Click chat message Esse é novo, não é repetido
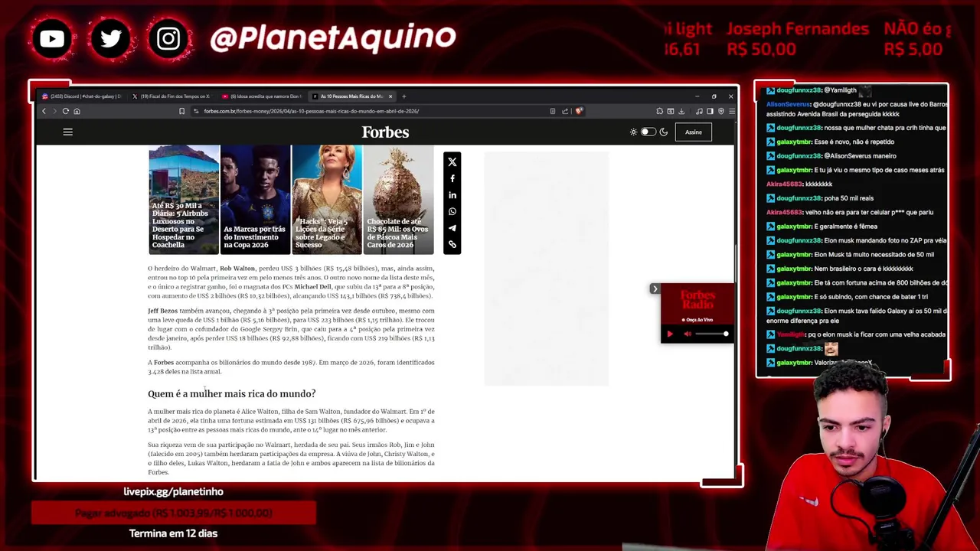980x551 pixels. pyautogui.click(x=853, y=142)
